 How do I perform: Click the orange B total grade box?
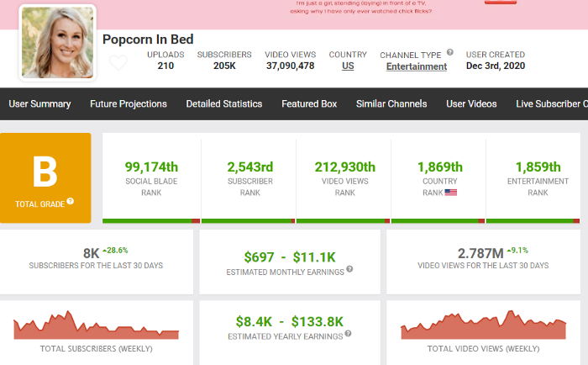[x=45, y=177]
